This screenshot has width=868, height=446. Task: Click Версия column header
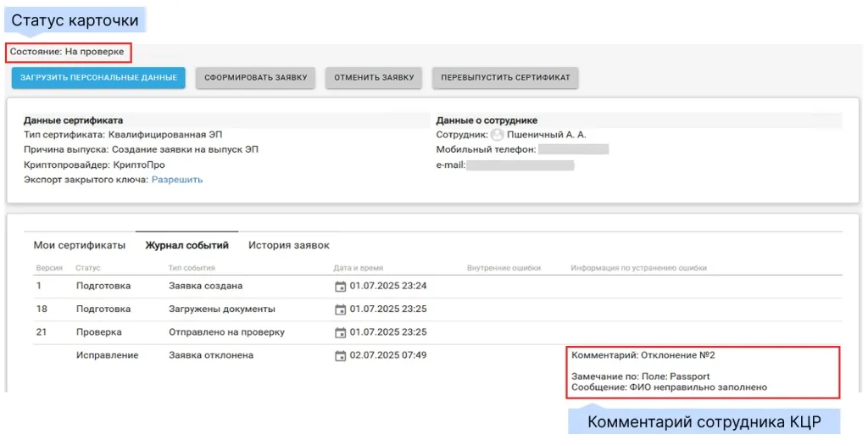47,268
